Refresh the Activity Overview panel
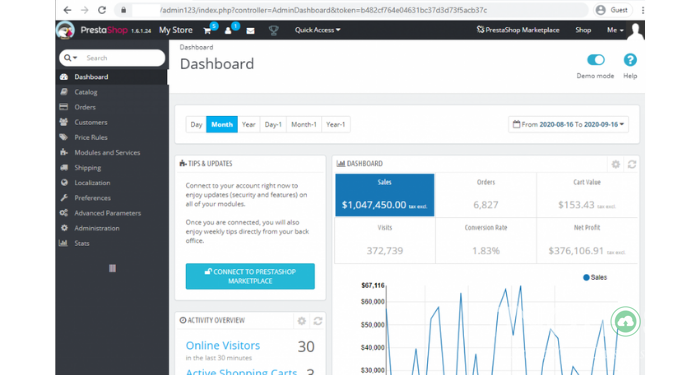 318,321
